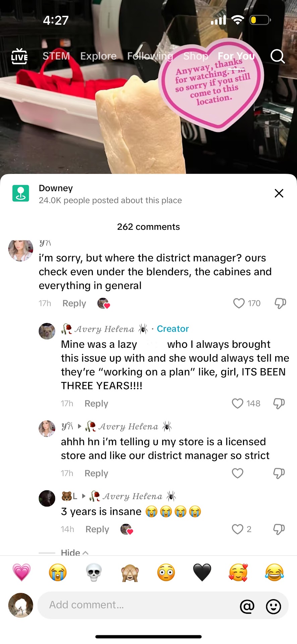The image size is (297, 644).
Task: Dislike the creator's 'THREE YEARS' reply
Action: click(x=279, y=403)
